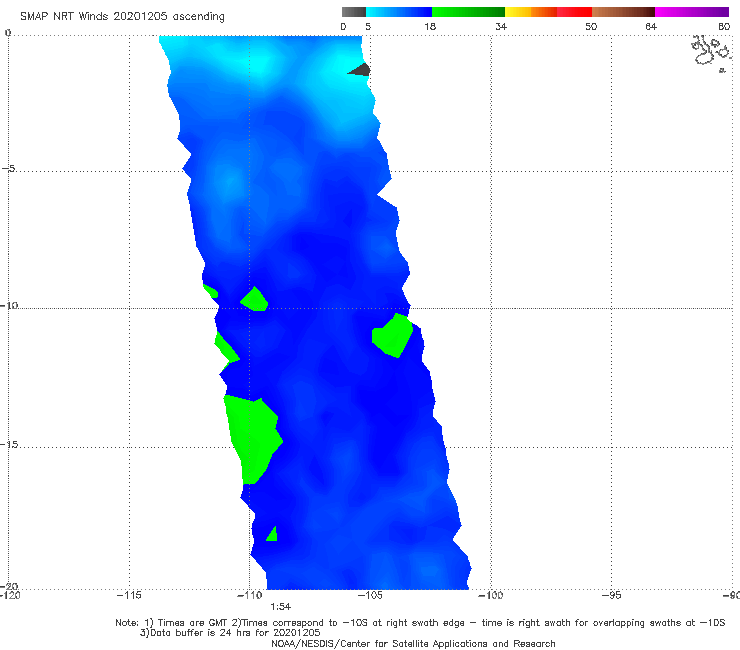740x650 pixels.
Task: Click the brown segment of the color bar
Action: click(x=623, y=12)
